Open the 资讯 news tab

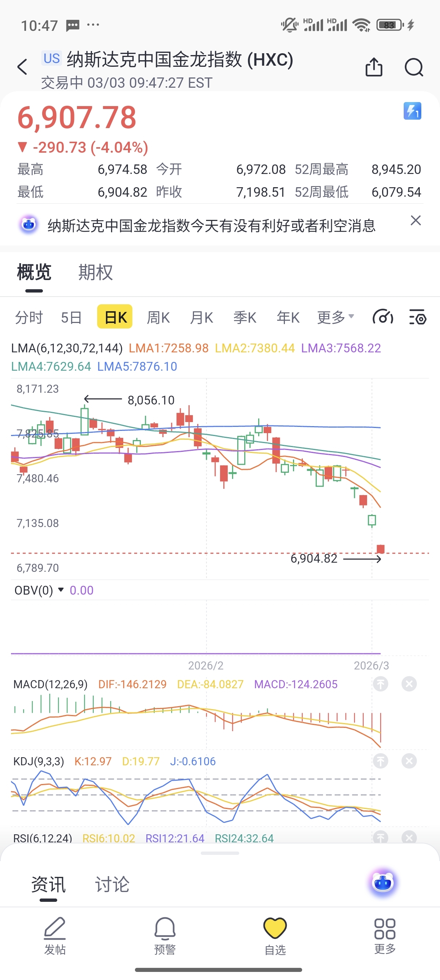click(x=48, y=884)
